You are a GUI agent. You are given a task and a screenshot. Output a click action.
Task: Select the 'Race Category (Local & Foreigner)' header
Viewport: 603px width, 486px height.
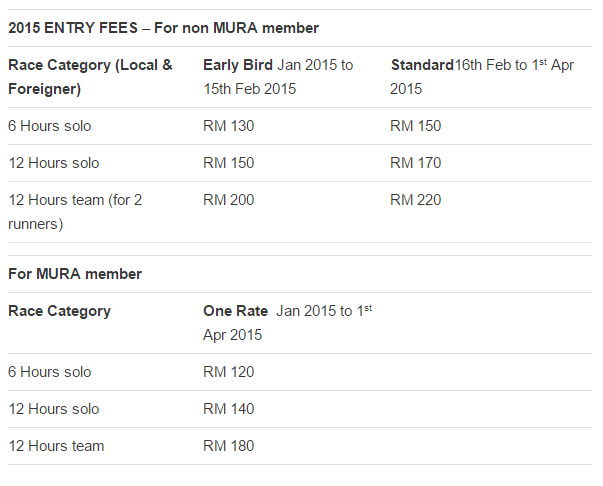(90, 77)
